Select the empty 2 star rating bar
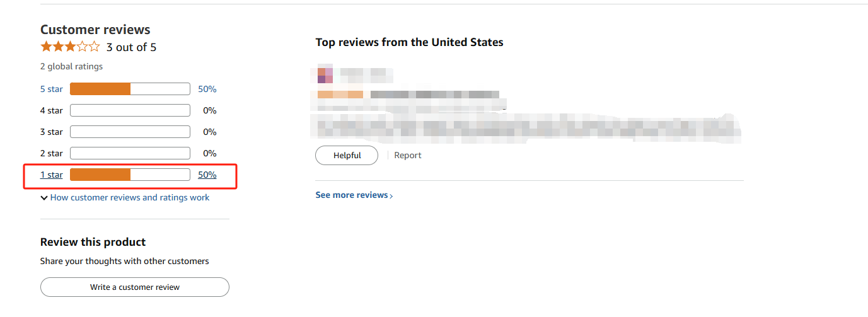Image resolution: width=868 pixels, height=317 pixels. pyautogui.click(x=130, y=154)
